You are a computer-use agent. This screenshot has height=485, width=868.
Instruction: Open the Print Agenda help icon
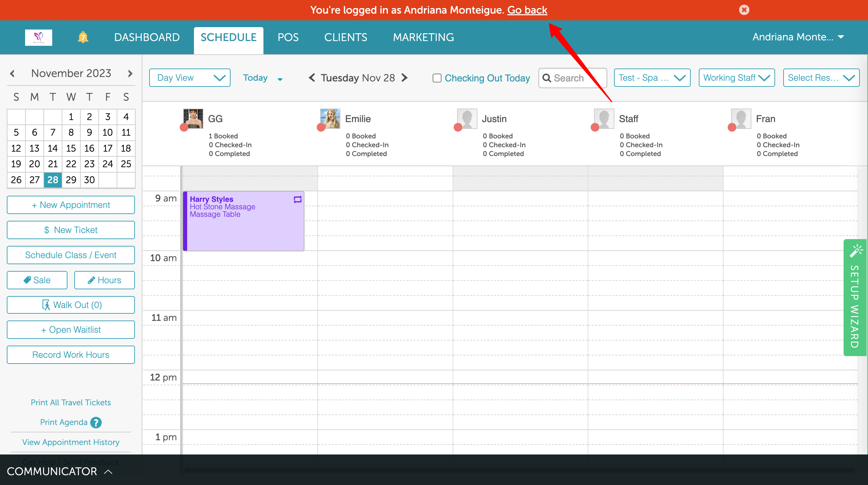(x=96, y=422)
